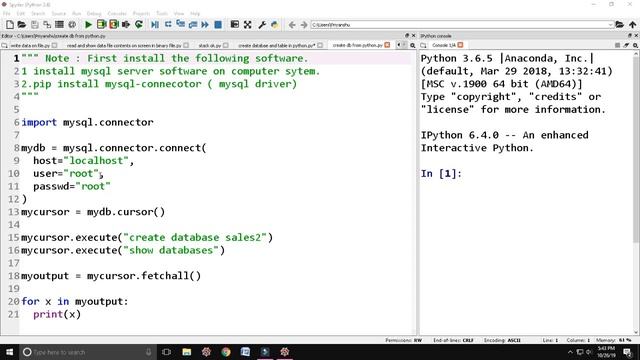The width and height of the screenshot is (640, 360).
Task: Open the PYTHONPATH manager
Action: coord(274,25)
